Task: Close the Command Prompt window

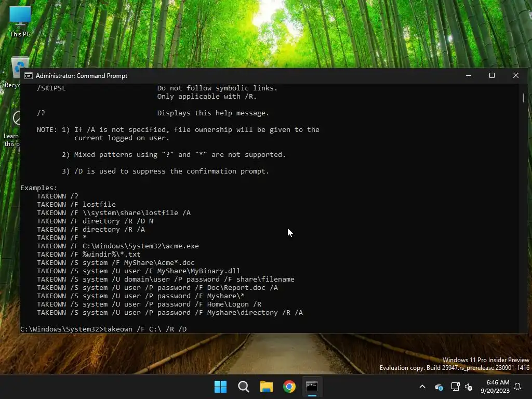Action: point(516,75)
